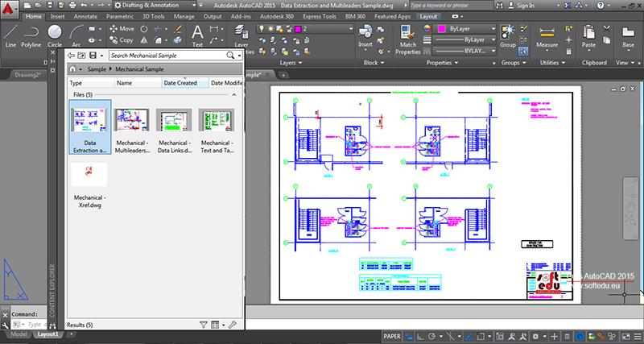Viewport: 644px width, 344px height.
Task: Click the Undo arrow in quick access
Action: point(84,6)
